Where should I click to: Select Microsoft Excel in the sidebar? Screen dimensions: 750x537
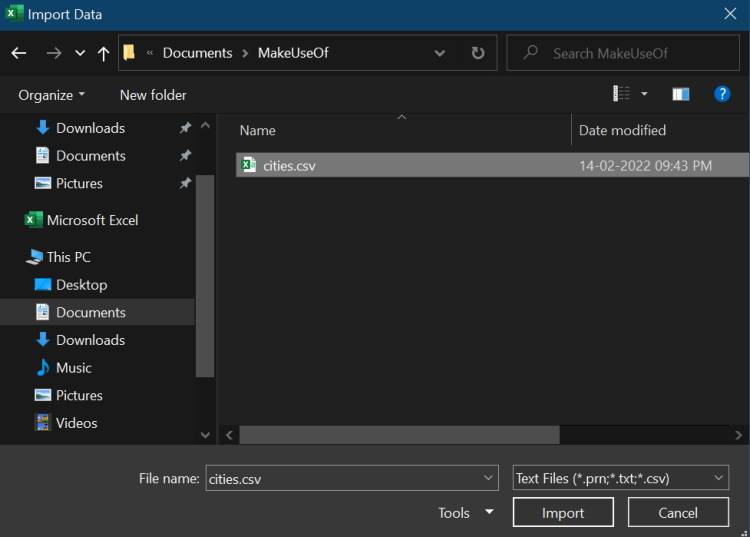91,220
